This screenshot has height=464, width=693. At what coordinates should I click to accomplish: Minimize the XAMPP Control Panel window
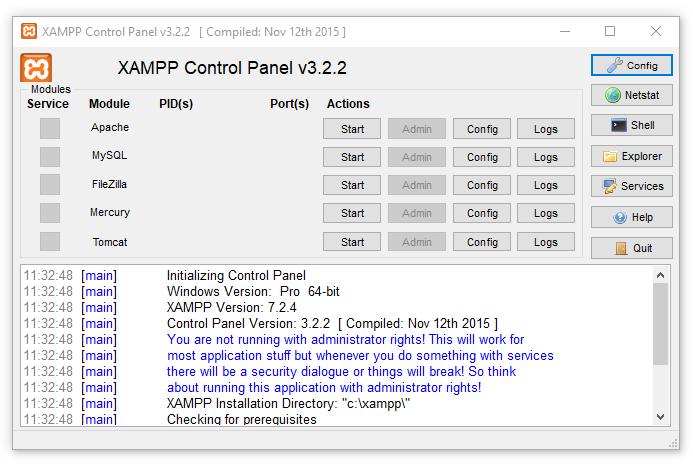(565, 31)
